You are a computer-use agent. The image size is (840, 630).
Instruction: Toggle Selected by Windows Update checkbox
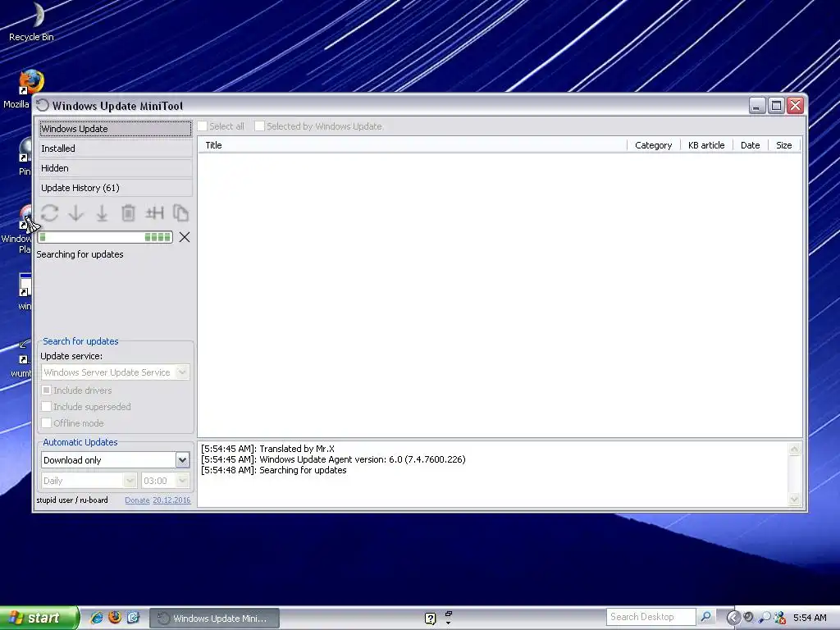point(259,126)
